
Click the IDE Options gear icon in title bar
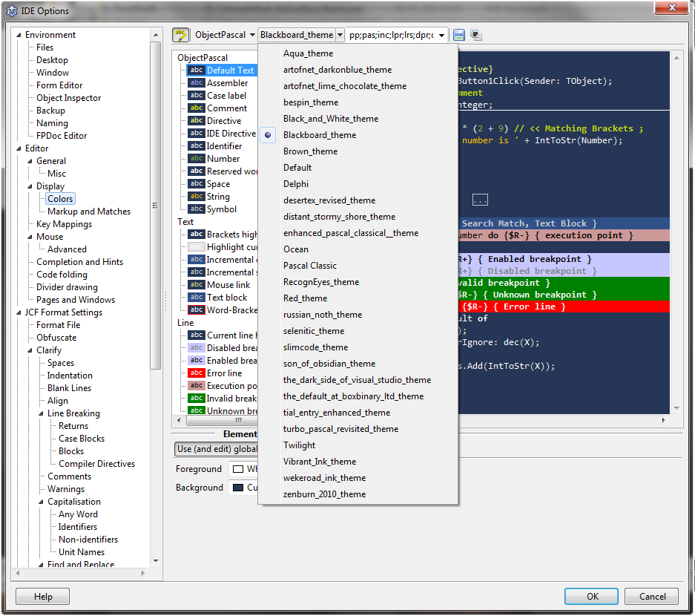point(12,10)
